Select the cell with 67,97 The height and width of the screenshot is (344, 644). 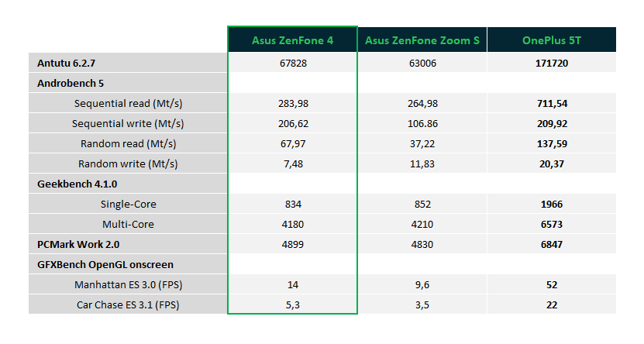(292, 143)
